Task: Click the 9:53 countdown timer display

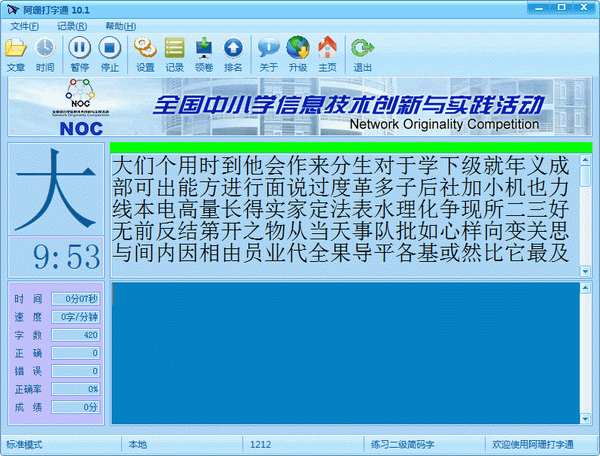Action: coord(56,257)
